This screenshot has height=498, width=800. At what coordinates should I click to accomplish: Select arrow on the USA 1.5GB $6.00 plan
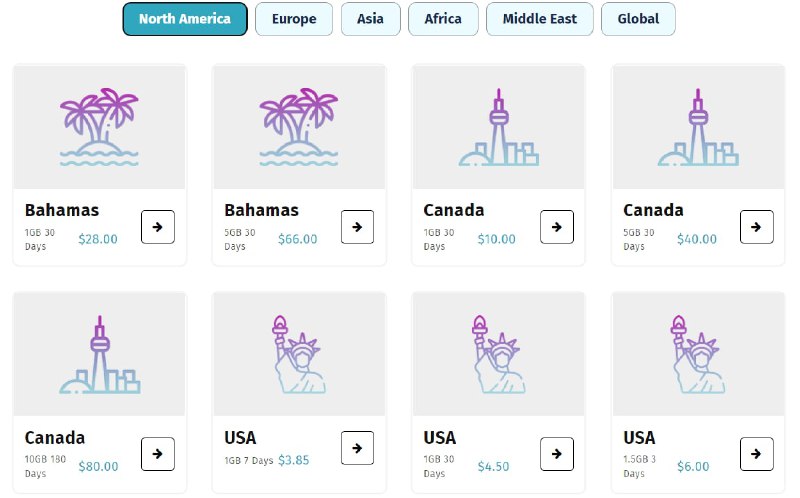tap(757, 454)
